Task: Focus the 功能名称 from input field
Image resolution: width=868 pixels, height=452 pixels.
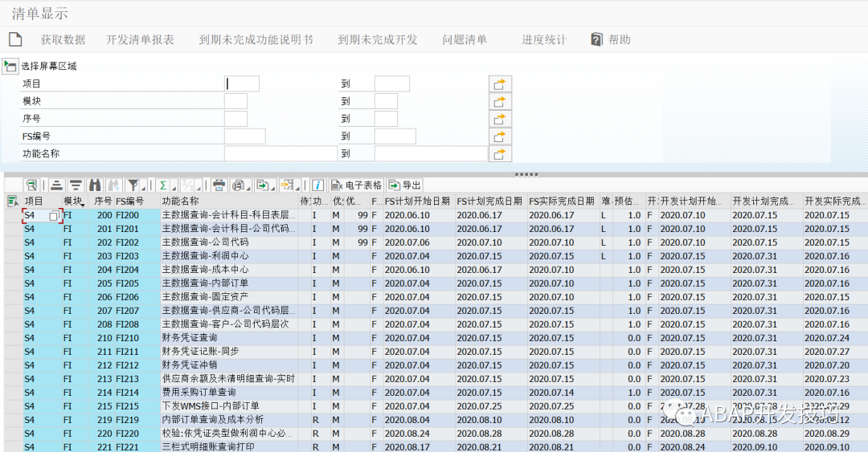Action: click(280, 154)
